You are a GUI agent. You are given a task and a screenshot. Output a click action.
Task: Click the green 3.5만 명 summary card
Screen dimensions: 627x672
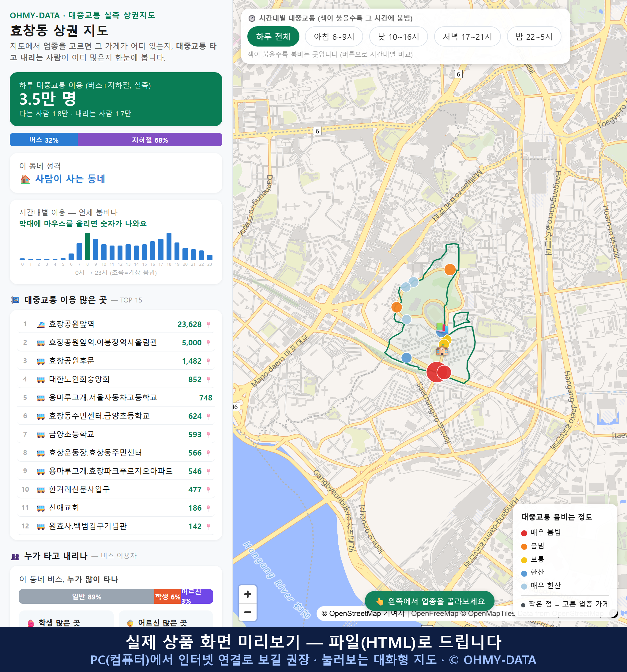tap(116, 99)
